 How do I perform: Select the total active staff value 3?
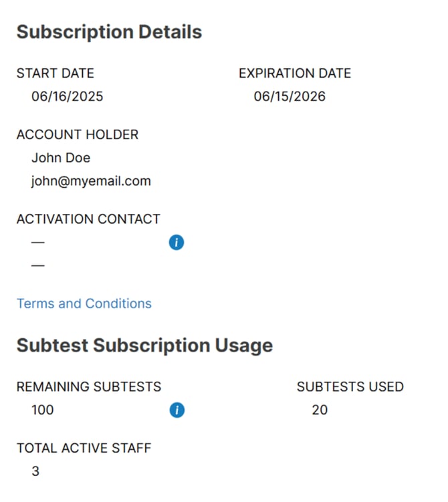tap(35, 471)
